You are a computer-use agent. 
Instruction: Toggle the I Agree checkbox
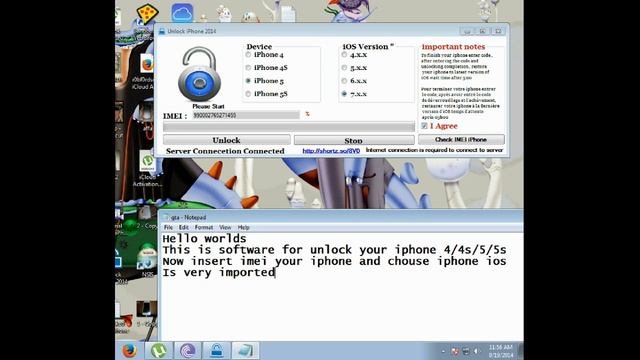(424, 126)
